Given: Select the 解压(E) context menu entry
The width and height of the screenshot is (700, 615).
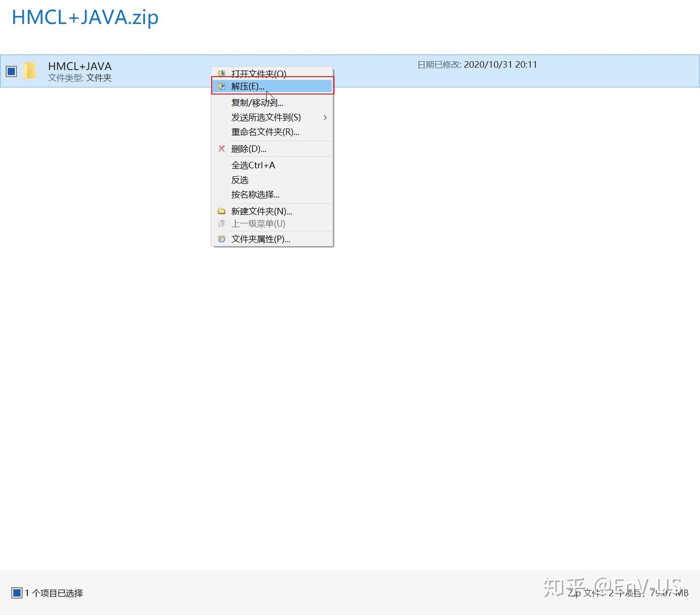Looking at the screenshot, I should [x=248, y=86].
